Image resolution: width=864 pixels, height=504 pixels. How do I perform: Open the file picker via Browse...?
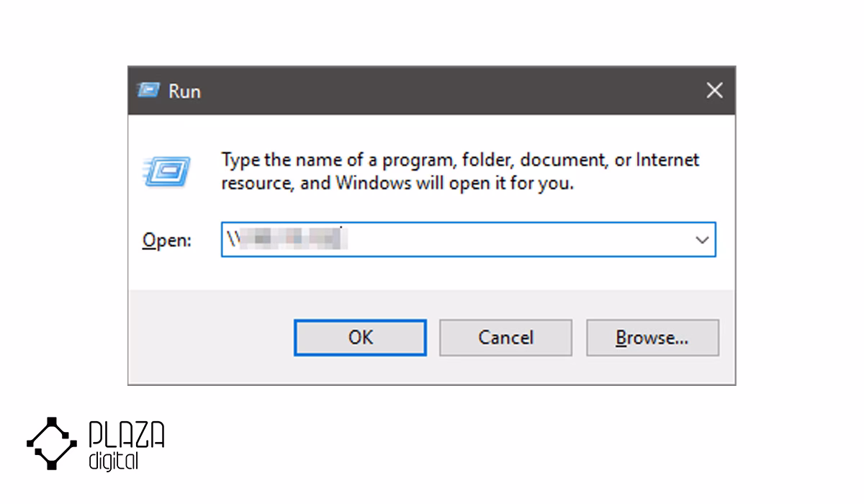[652, 338]
